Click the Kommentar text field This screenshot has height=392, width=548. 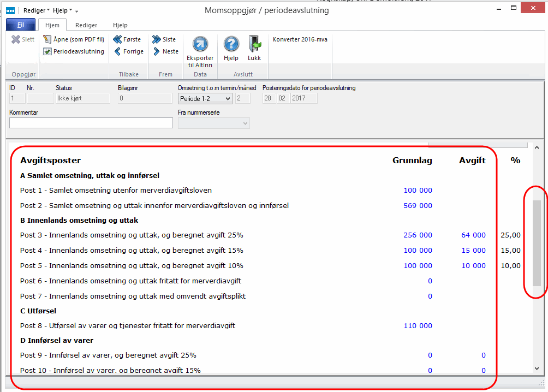(x=91, y=123)
